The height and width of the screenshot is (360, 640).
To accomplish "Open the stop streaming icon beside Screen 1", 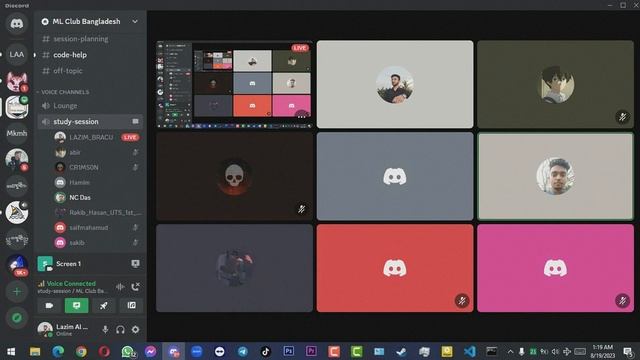I will 136,264.
